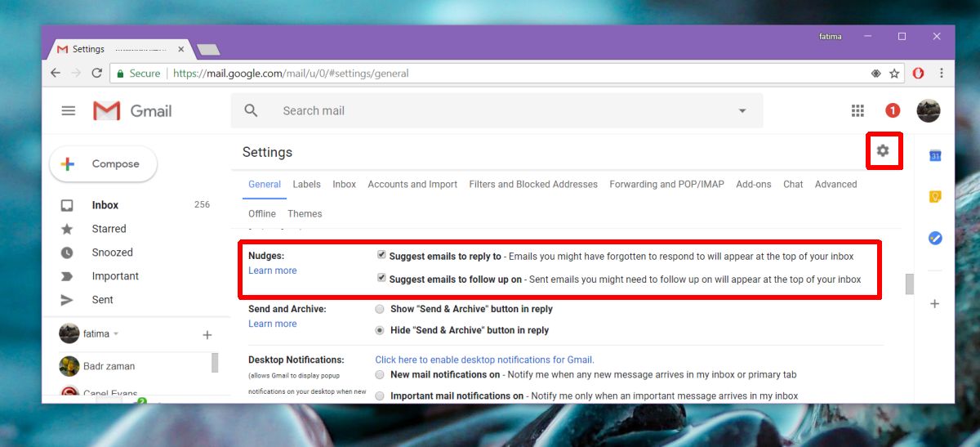This screenshot has height=447, width=980.
Task: Expand the search options dropdown arrow
Action: [742, 111]
